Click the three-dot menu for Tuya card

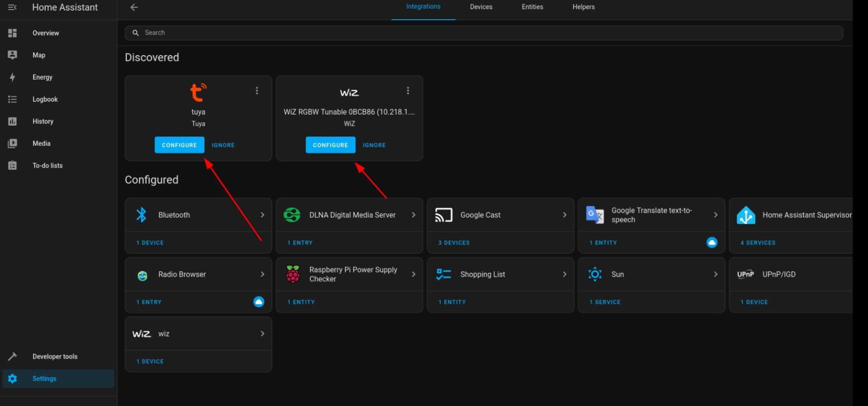pyautogui.click(x=256, y=91)
